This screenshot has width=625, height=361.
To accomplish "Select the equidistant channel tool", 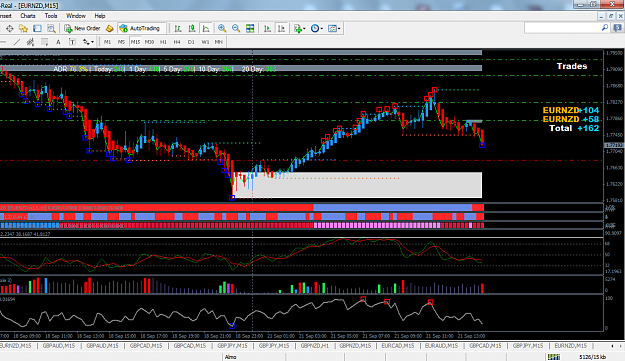I will pyautogui.click(x=30, y=42).
